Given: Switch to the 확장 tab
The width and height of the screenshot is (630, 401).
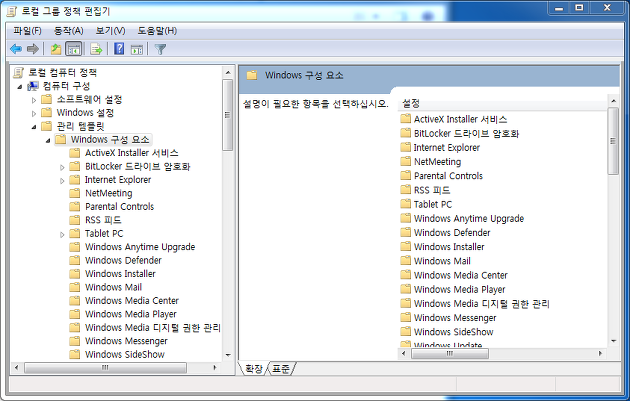Looking at the screenshot, I should pyautogui.click(x=254, y=368).
